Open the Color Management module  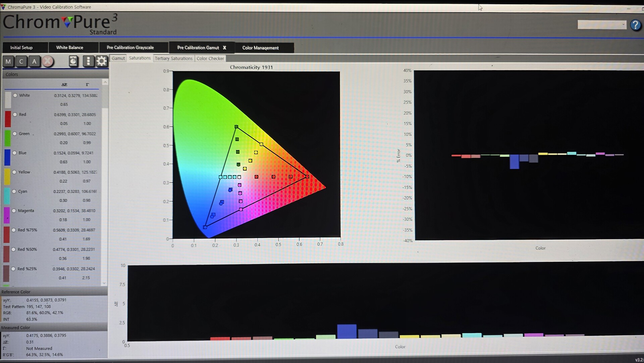260,48
